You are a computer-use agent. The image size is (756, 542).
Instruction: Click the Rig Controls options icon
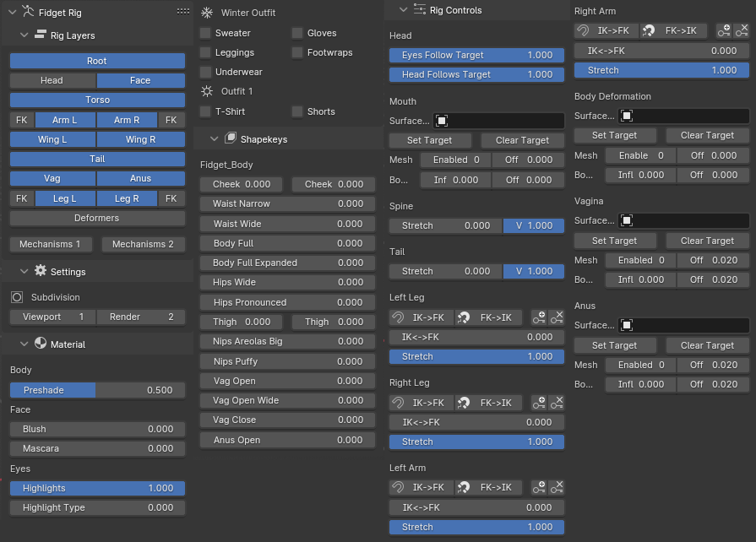click(x=420, y=9)
